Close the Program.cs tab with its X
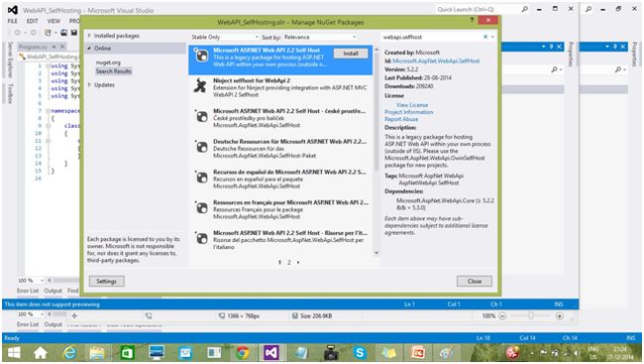 [62, 47]
